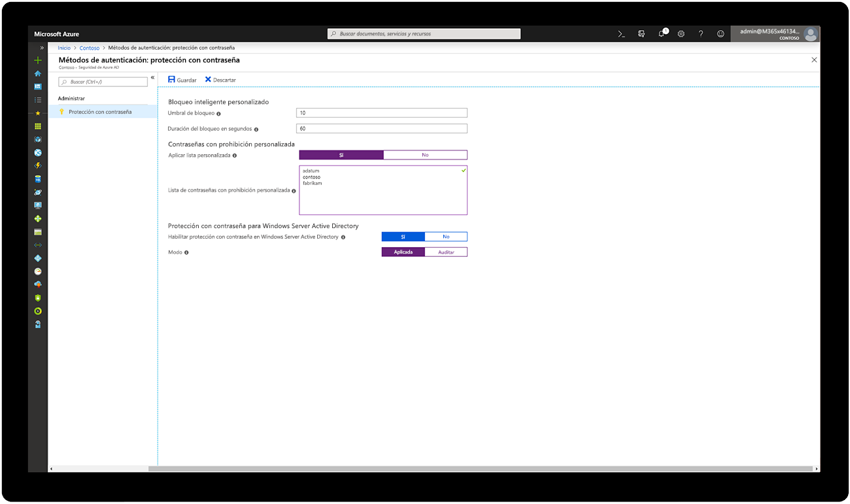
Task: Go to Contoso breadcrumb link
Action: pos(90,48)
